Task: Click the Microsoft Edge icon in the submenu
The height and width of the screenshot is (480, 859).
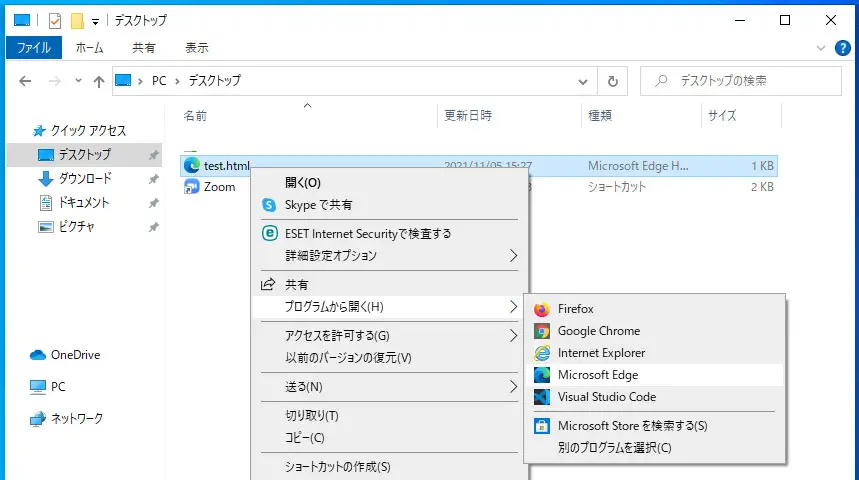Action: pyautogui.click(x=542, y=375)
